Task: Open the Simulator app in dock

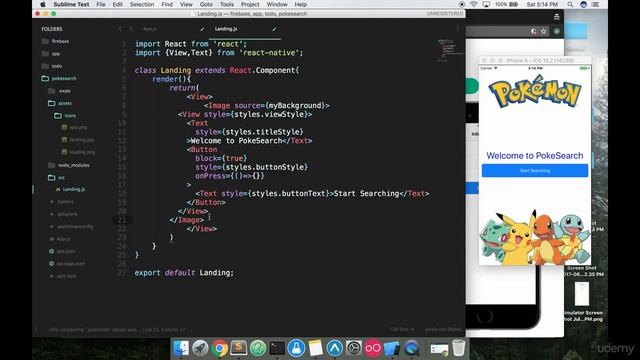Action: pos(392,348)
